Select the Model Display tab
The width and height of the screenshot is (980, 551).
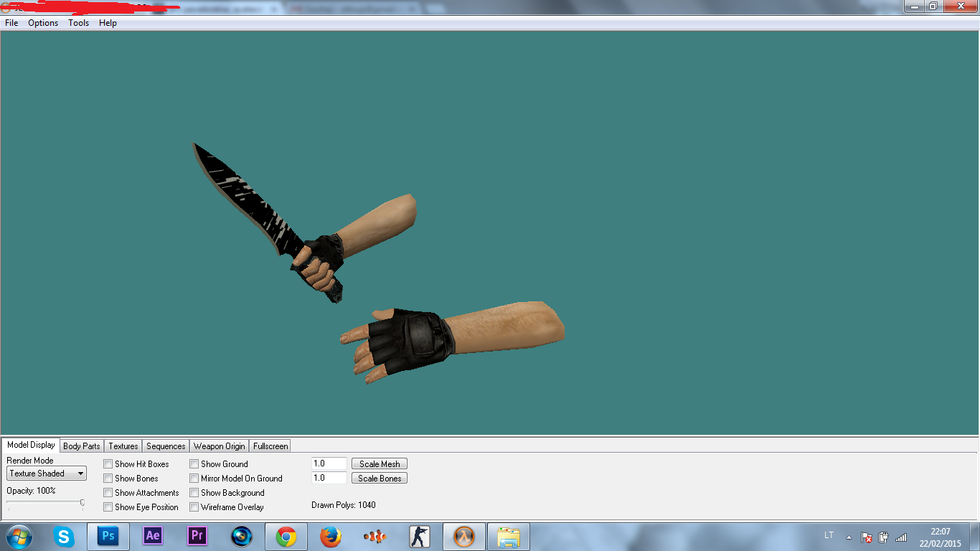tap(31, 445)
